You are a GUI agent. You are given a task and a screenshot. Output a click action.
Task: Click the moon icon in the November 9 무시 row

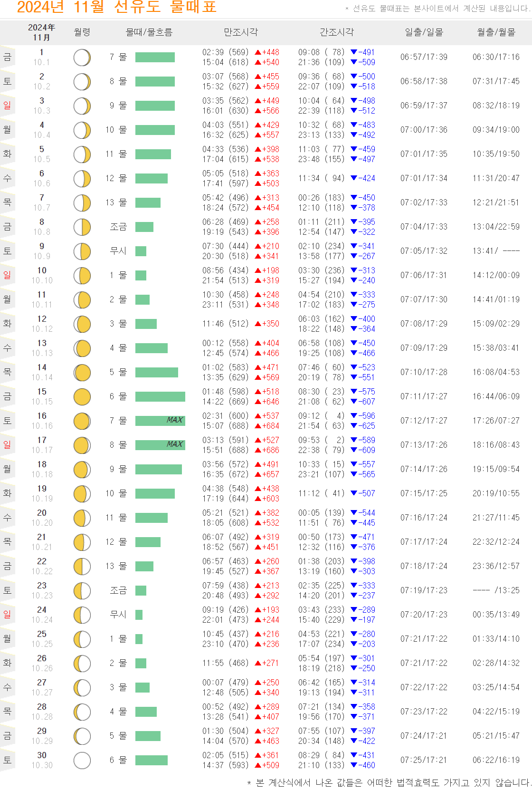(82, 251)
